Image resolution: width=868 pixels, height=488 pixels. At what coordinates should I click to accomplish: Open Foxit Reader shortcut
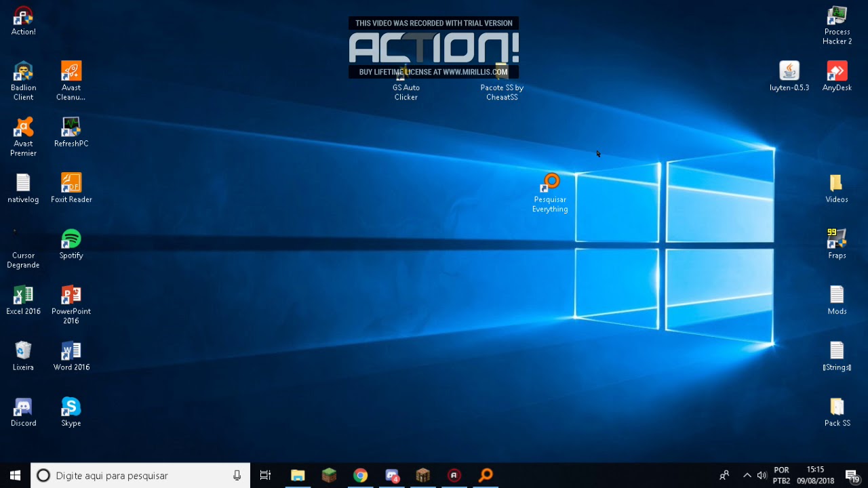click(71, 188)
